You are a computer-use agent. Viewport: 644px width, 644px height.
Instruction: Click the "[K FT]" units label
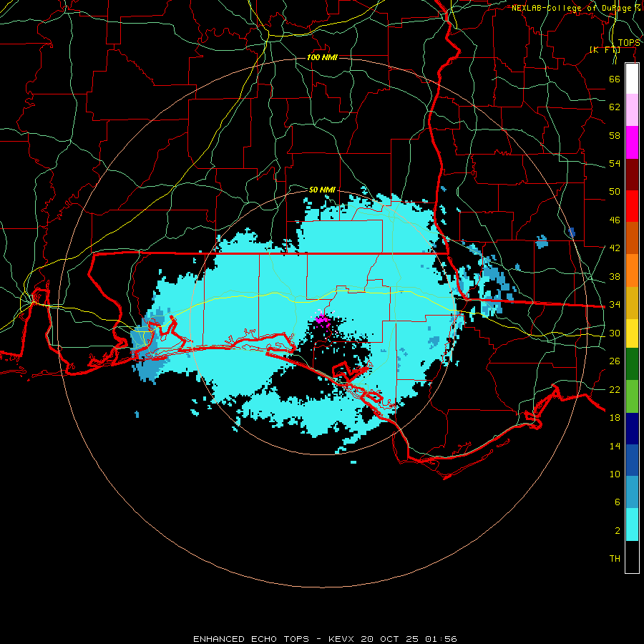coord(605,49)
